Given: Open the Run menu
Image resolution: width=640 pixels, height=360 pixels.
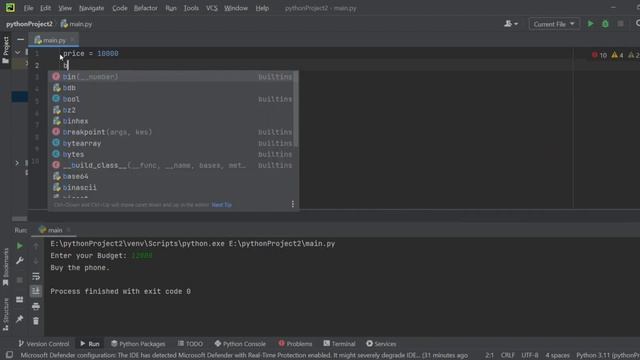Looking at the screenshot, I should click(171, 8).
